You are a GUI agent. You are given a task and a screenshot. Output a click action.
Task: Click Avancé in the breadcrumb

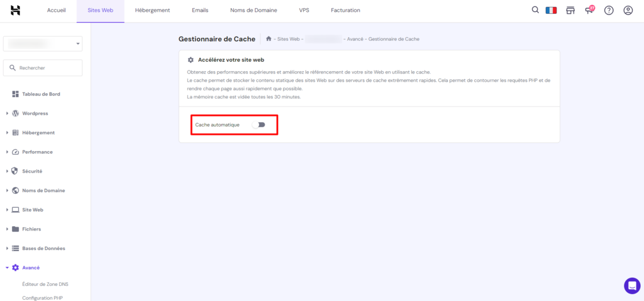[x=355, y=39]
